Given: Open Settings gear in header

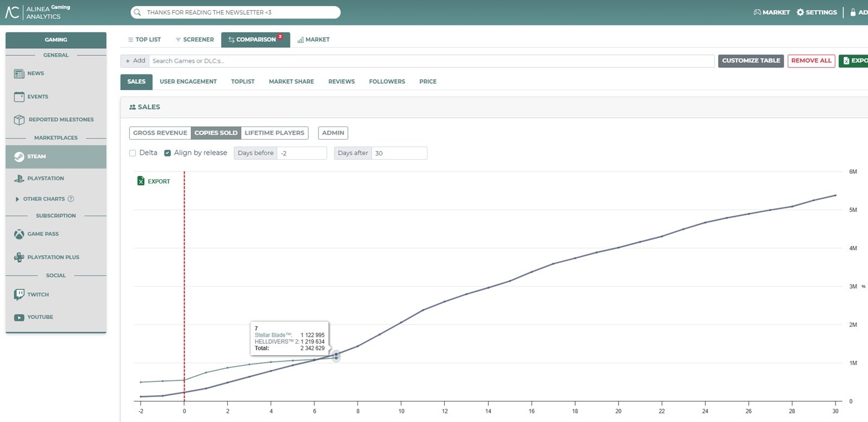Looking at the screenshot, I should pos(800,12).
